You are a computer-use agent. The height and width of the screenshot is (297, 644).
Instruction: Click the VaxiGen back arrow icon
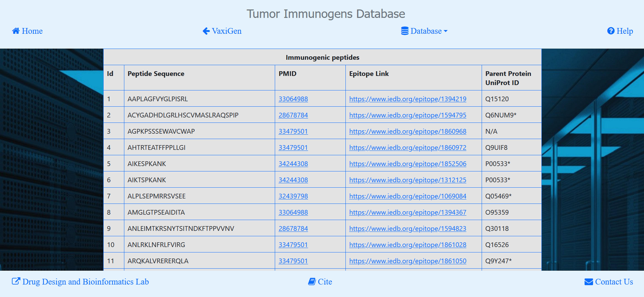(x=206, y=31)
